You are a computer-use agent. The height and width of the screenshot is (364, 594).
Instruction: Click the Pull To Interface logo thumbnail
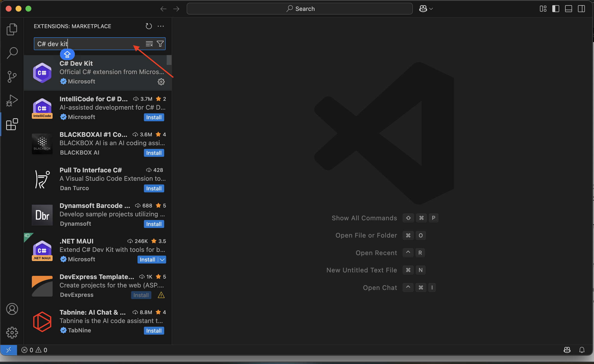coord(42,180)
